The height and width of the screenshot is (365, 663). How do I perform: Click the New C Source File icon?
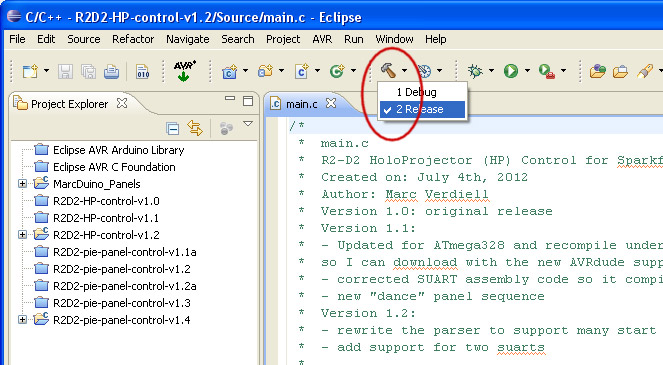click(x=301, y=71)
